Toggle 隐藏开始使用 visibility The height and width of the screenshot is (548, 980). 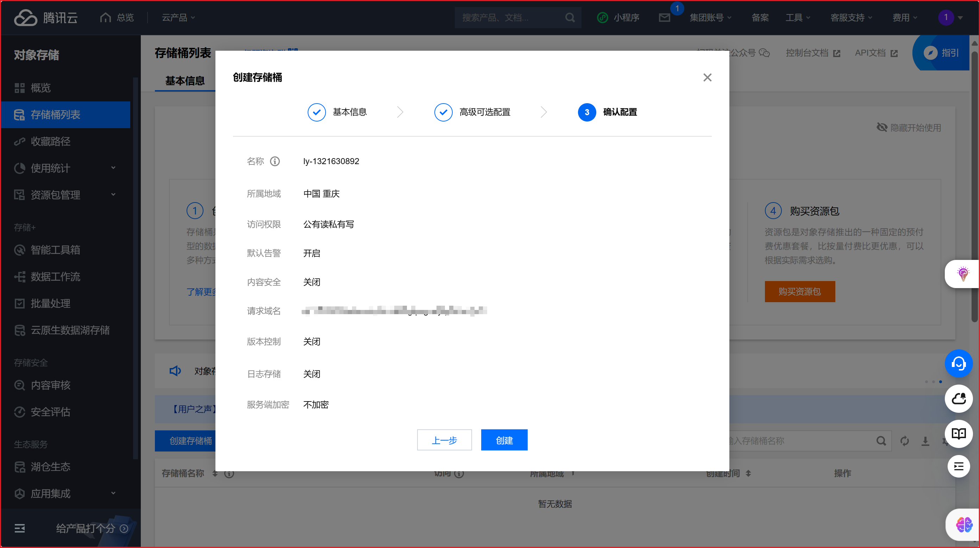click(x=909, y=127)
